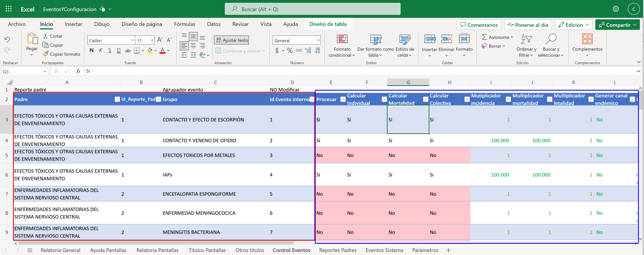
Task: Open Estilos de celda gallery
Action: coord(405,46)
